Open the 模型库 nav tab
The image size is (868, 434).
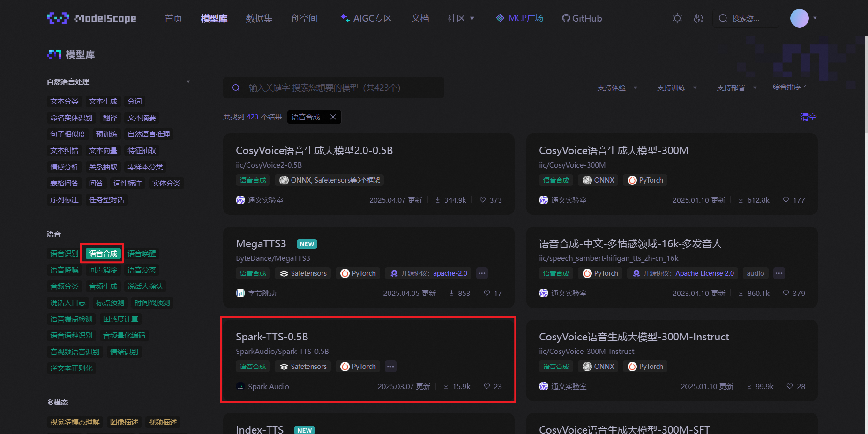[x=214, y=18]
